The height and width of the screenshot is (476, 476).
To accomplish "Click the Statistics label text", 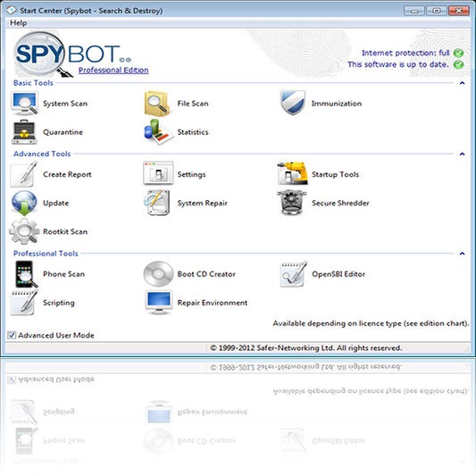I will [x=193, y=132].
